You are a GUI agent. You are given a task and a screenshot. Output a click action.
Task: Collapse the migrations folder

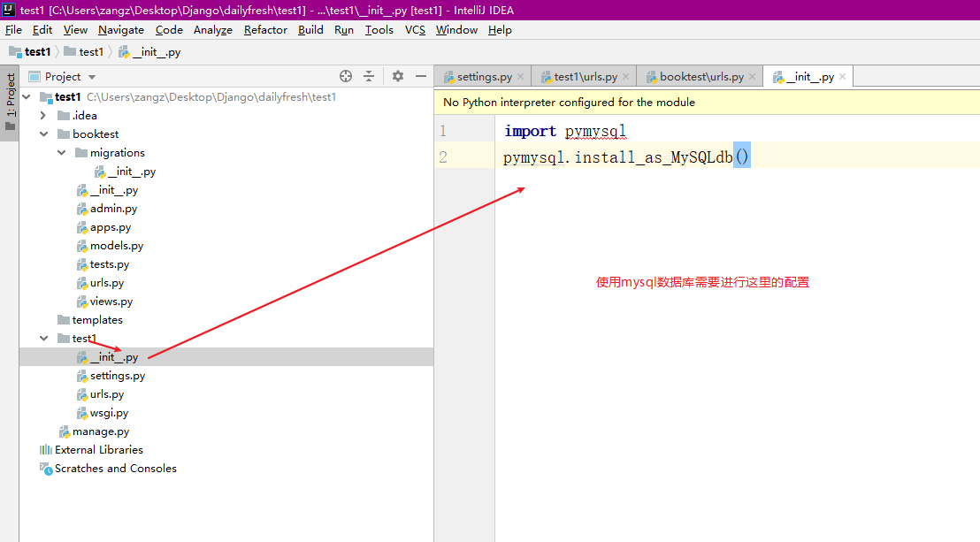coord(61,153)
